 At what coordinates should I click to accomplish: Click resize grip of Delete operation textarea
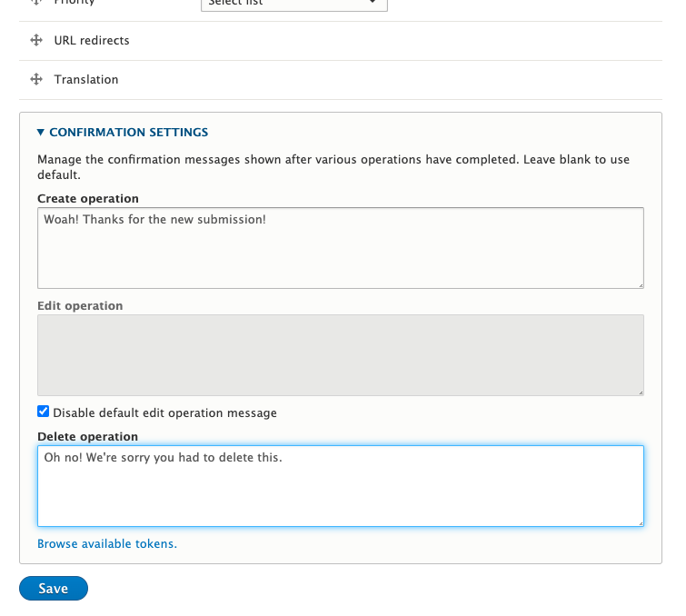[x=640, y=522]
